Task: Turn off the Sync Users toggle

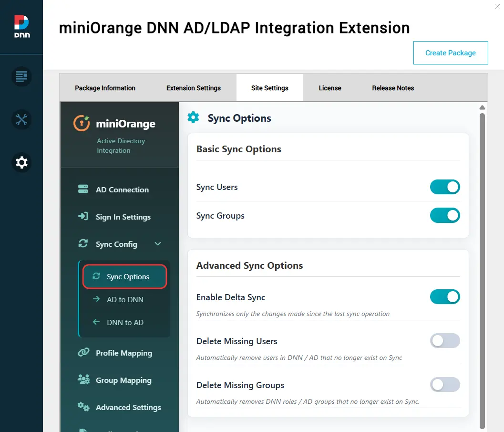Action: pyautogui.click(x=445, y=187)
